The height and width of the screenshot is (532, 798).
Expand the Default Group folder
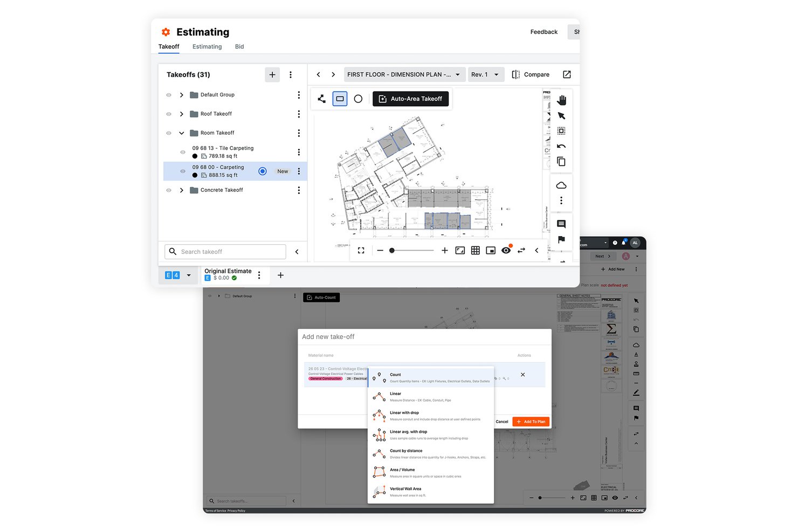point(182,95)
